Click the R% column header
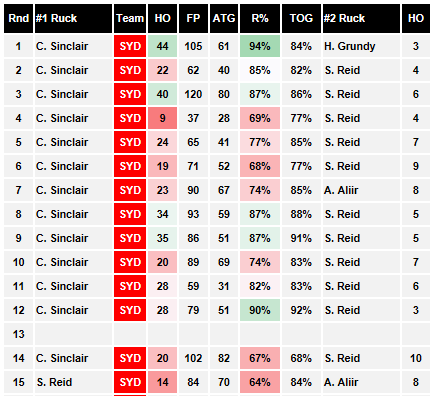434x396 pixels. 260,18
